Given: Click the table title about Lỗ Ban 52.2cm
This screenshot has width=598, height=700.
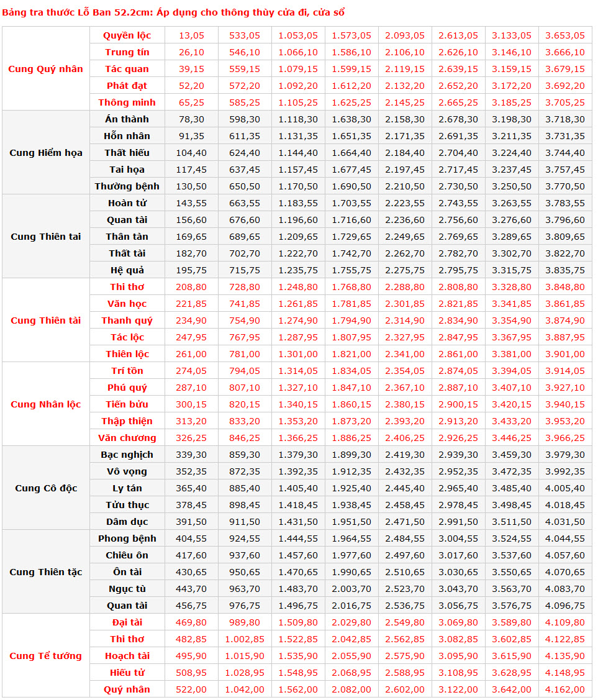Looking at the screenshot, I should tap(173, 12).
